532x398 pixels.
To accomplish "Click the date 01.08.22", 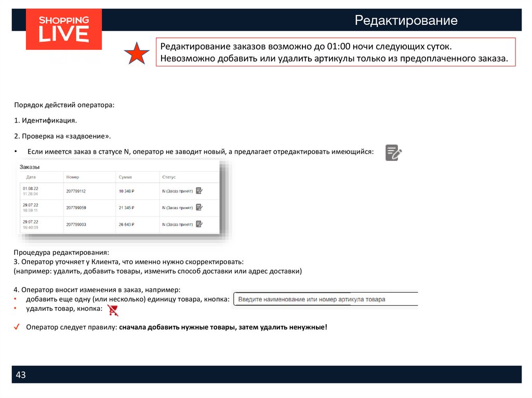I will [x=31, y=188].
